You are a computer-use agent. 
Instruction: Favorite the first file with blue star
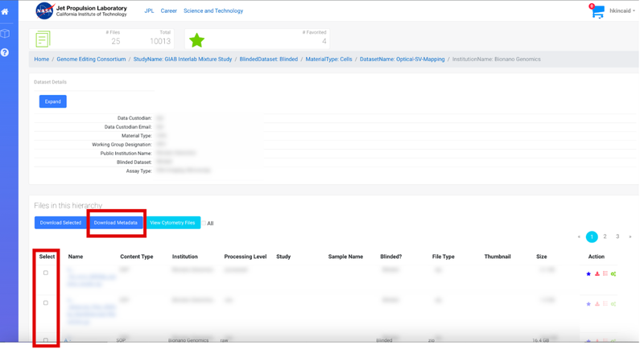588,274
